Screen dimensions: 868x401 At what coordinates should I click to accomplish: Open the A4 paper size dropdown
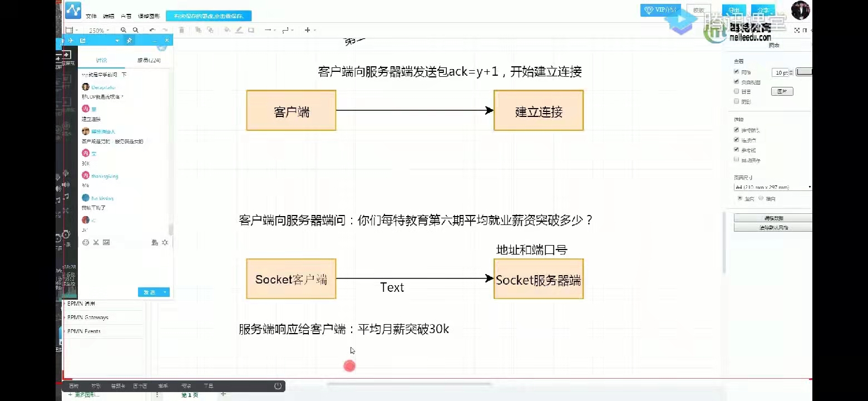click(x=773, y=188)
